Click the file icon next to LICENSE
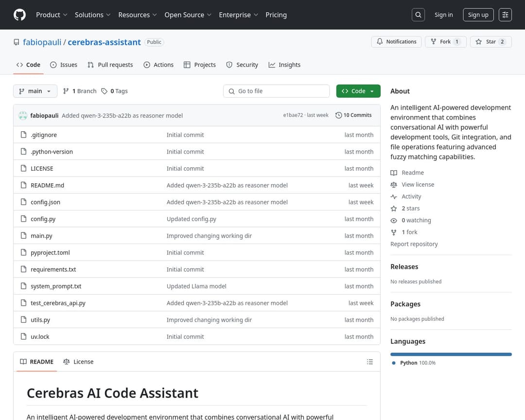Viewport: 525px width, 420px height. coord(23,168)
